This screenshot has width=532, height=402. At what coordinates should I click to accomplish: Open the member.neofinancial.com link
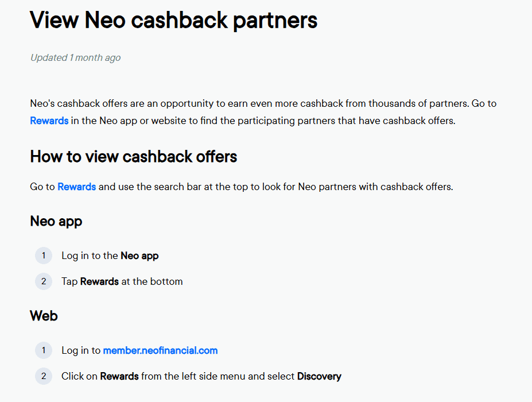(160, 350)
